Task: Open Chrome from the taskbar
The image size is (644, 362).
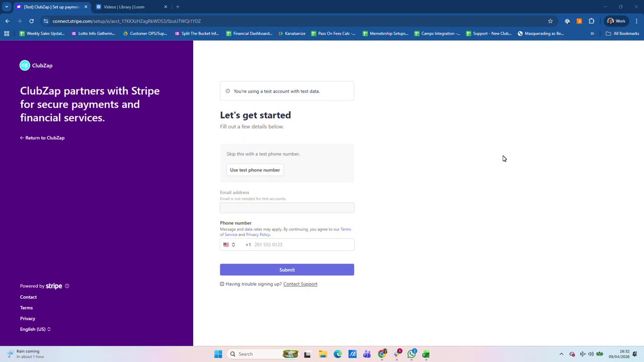Action: click(382, 354)
